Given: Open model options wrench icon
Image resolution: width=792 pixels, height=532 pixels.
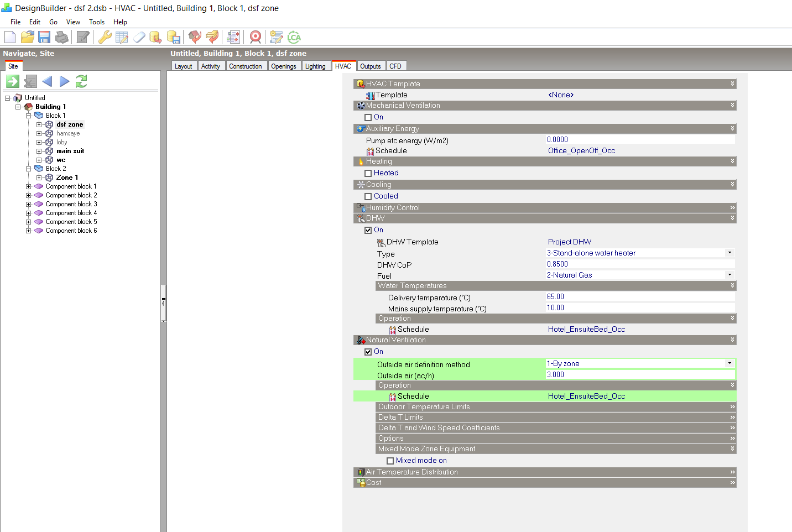Looking at the screenshot, I should tap(105, 37).
